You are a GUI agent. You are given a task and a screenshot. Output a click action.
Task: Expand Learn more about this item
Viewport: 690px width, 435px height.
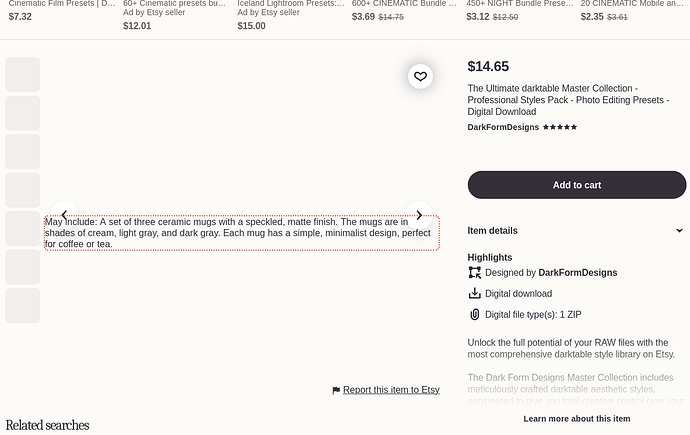pos(576,419)
